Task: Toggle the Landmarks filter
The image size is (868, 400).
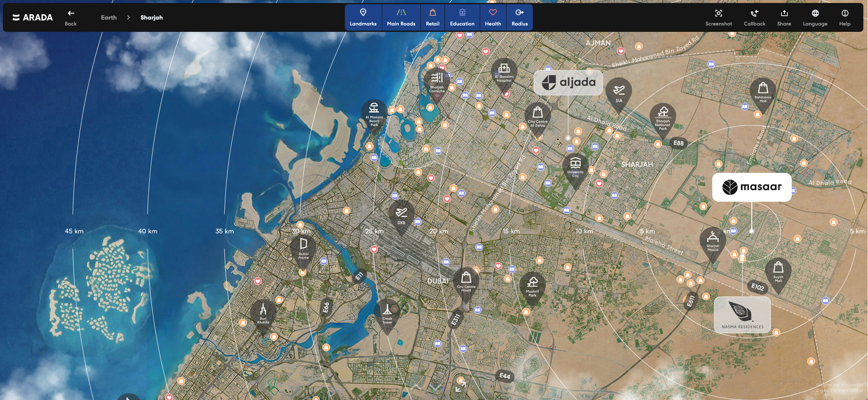Action: click(x=363, y=17)
